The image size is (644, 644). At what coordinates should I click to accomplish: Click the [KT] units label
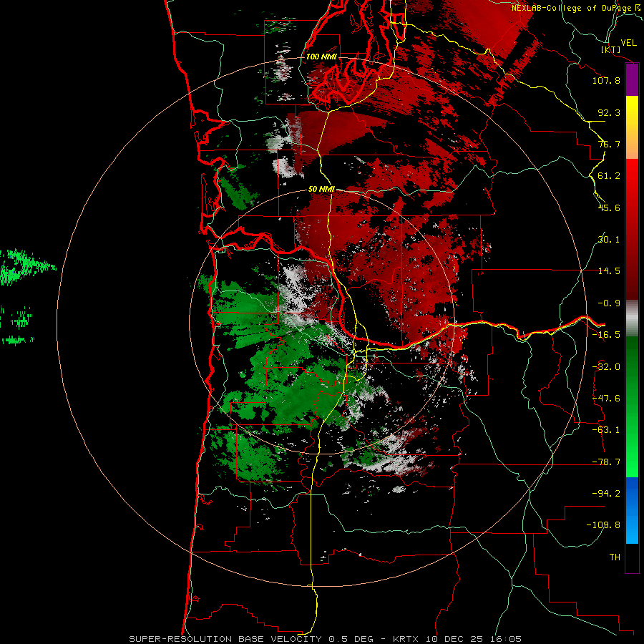point(611,49)
